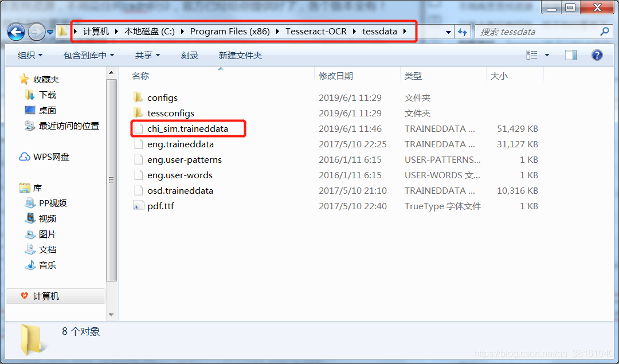Select the tessconfigs folder icon
The image size is (619, 364).
point(138,113)
